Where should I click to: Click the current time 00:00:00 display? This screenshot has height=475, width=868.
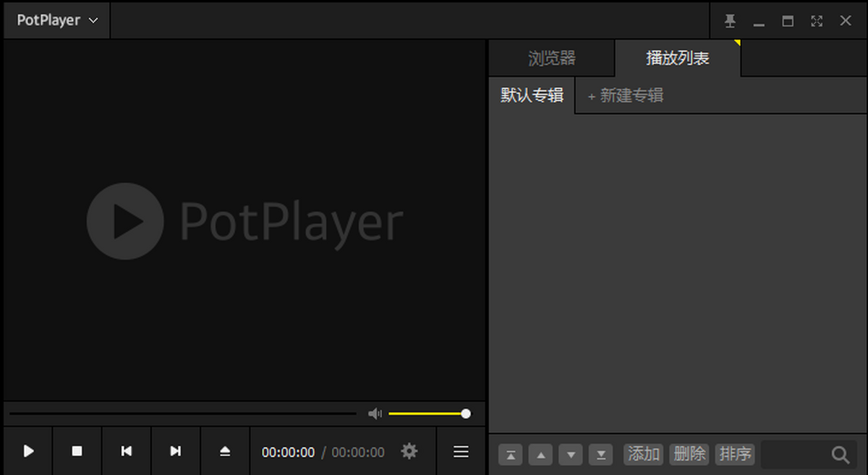pyautogui.click(x=288, y=453)
